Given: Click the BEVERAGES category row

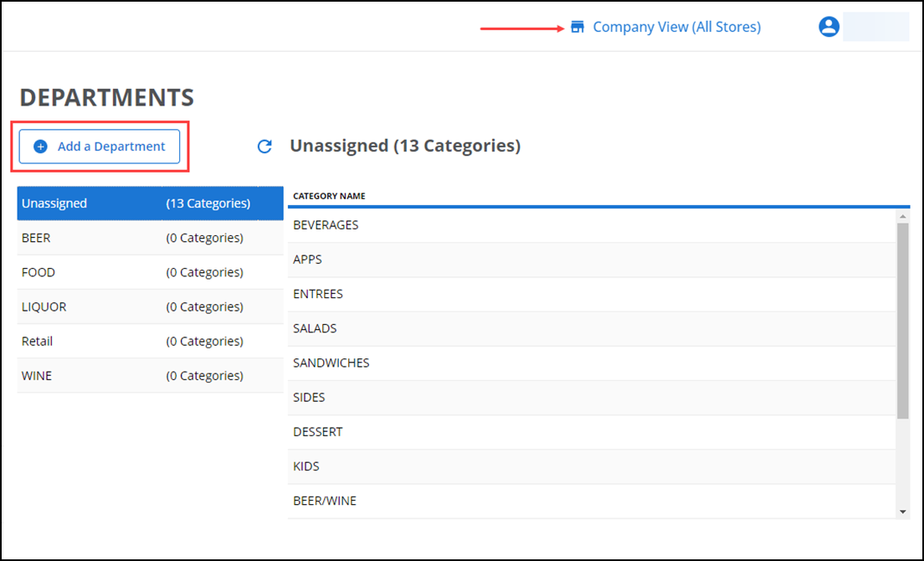Looking at the screenshot, I should [x=592, y=225].
